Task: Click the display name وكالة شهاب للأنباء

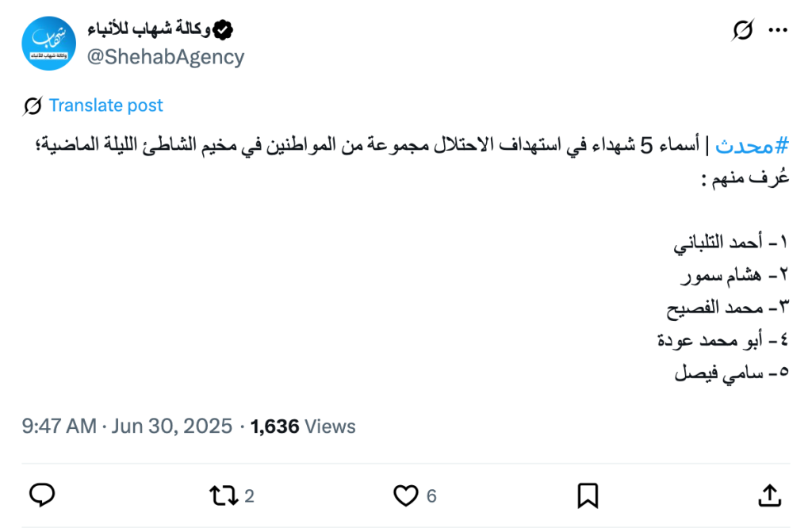Action: tap(149, 30)
